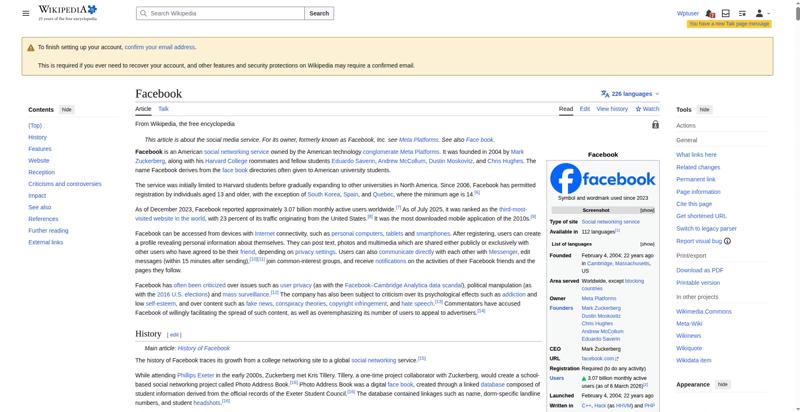
Task: Expand the 226 languages dropdown
Action: coord(630,94)
